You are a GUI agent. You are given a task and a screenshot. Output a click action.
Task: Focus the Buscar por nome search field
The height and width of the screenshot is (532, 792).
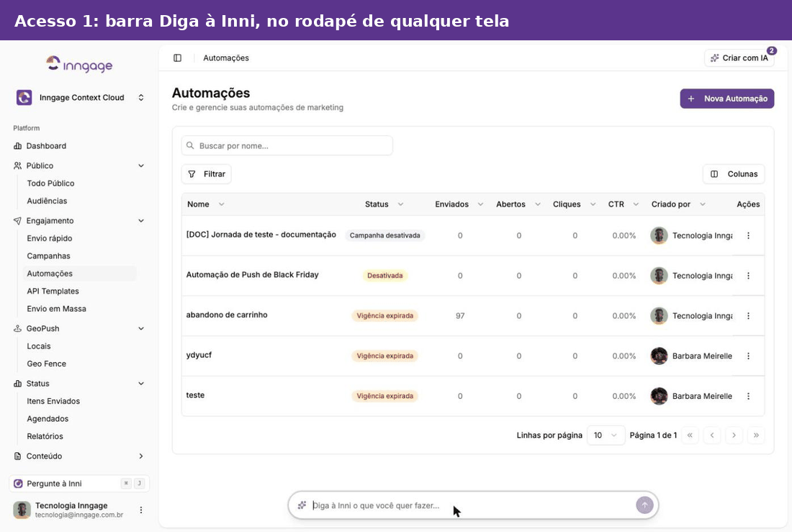click(x=287, y=145)
